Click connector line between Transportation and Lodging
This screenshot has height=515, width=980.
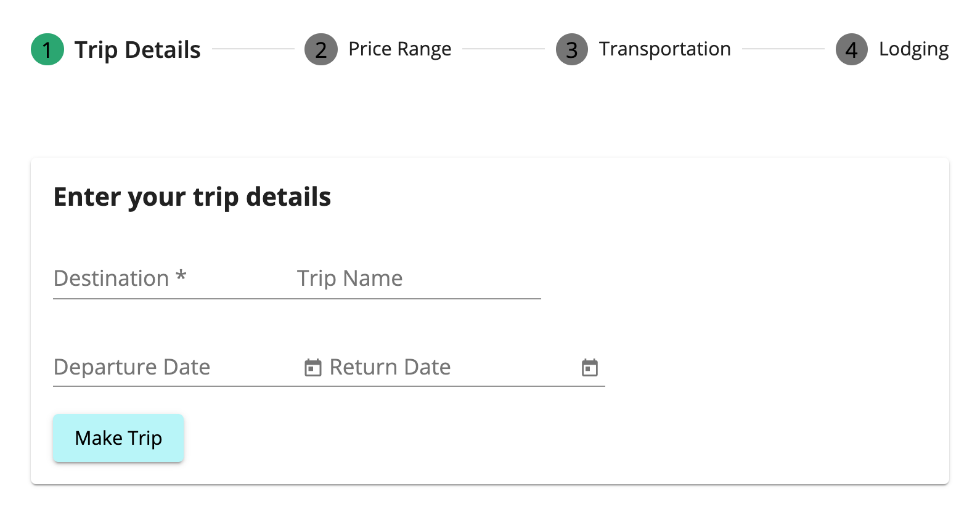coord(783,49)
